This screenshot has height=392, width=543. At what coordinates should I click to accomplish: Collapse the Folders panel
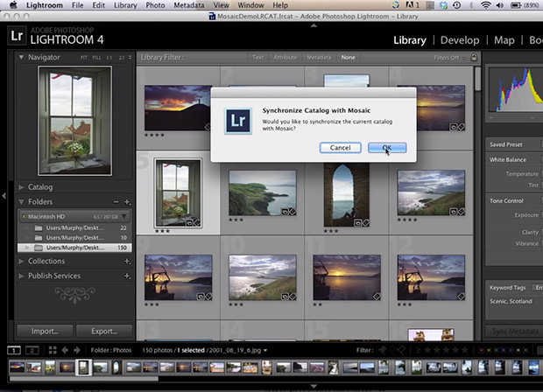[21, 202]
